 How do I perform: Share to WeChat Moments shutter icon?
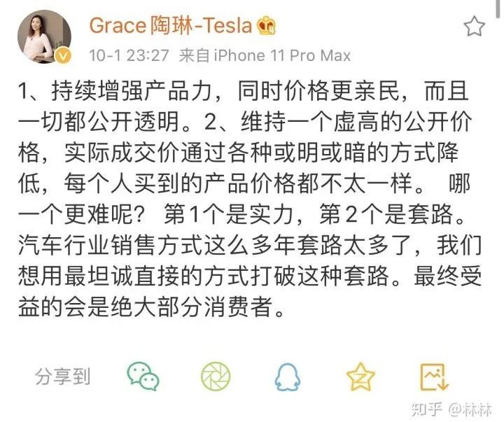point(216,377)
